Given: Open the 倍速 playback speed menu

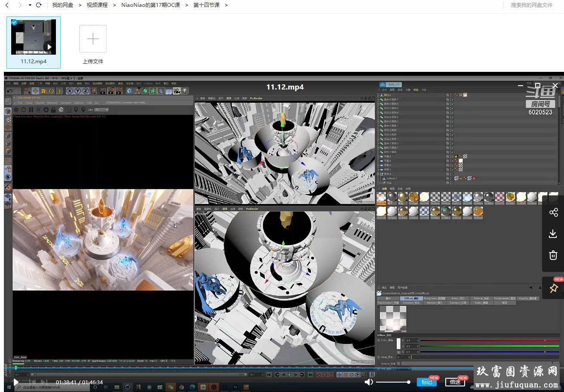Looking at the screenshot, I should pyautogui.click(x=455, y=382).
